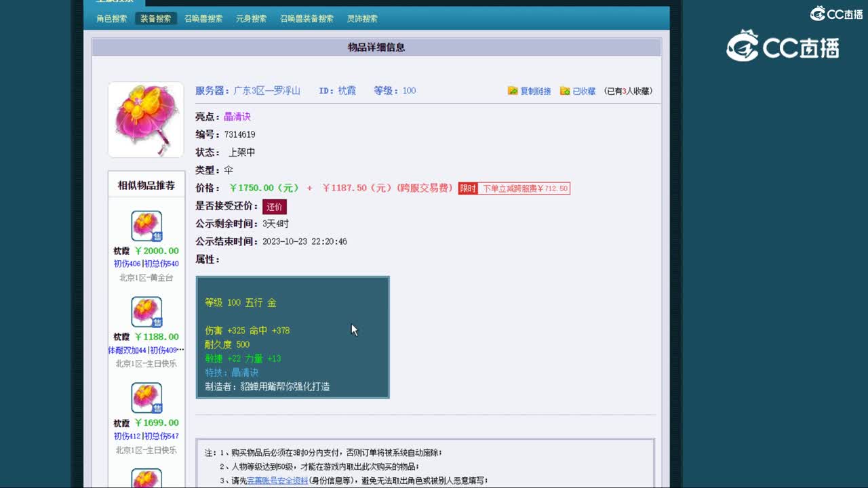Open the 灵饰搜索 tab

pos(363,18)
